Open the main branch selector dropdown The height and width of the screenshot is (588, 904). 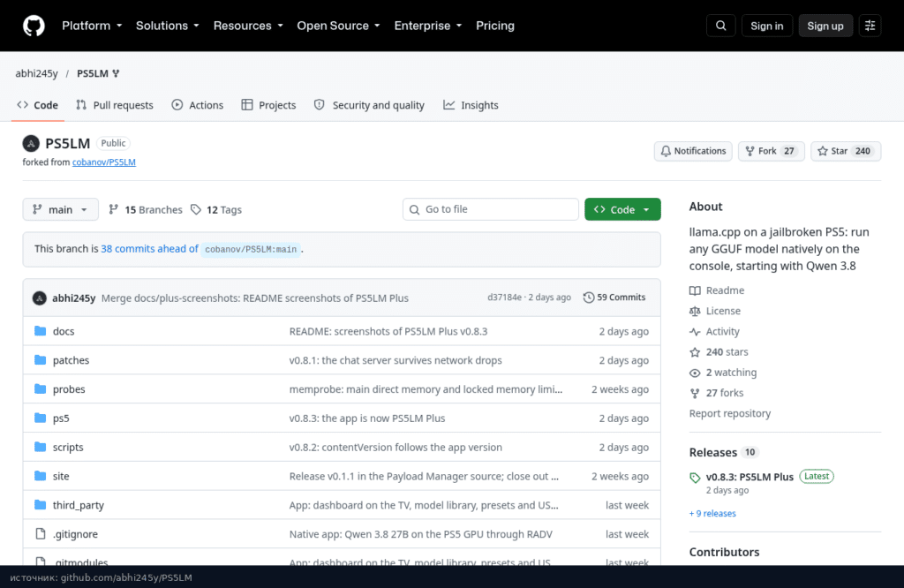pyautogui.click(x=61, y=209)
